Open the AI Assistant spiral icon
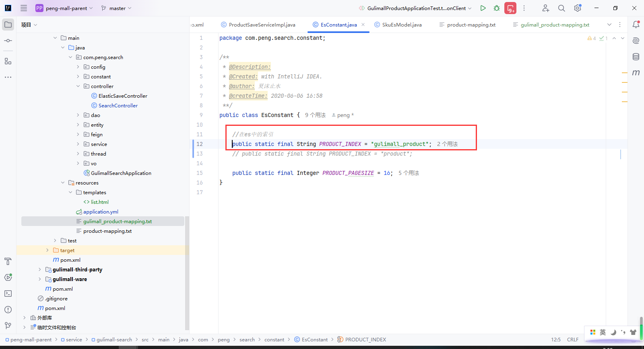The height and width of the screenshot is (349, 644). [x=636, y=41]
